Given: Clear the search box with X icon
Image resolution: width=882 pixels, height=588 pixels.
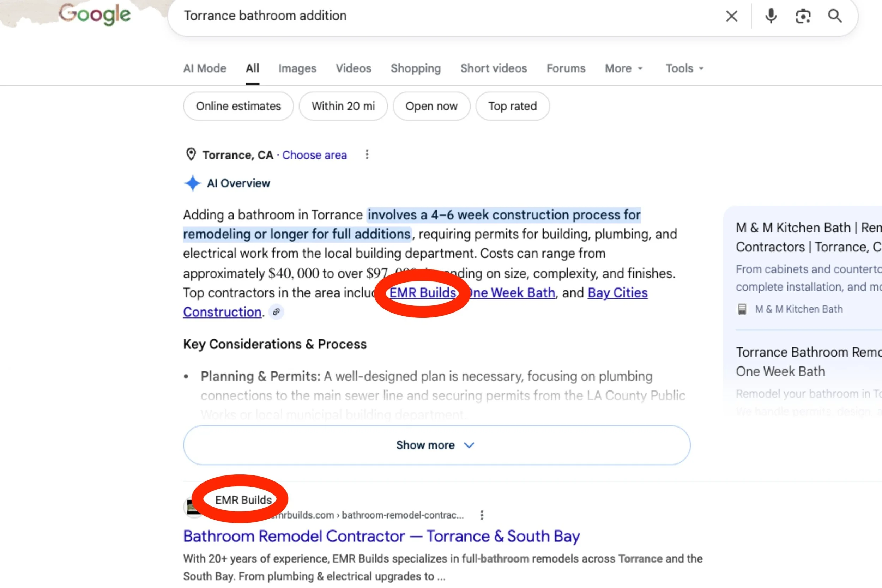Looking at the screenshot, I should click(x=731, y=16).
